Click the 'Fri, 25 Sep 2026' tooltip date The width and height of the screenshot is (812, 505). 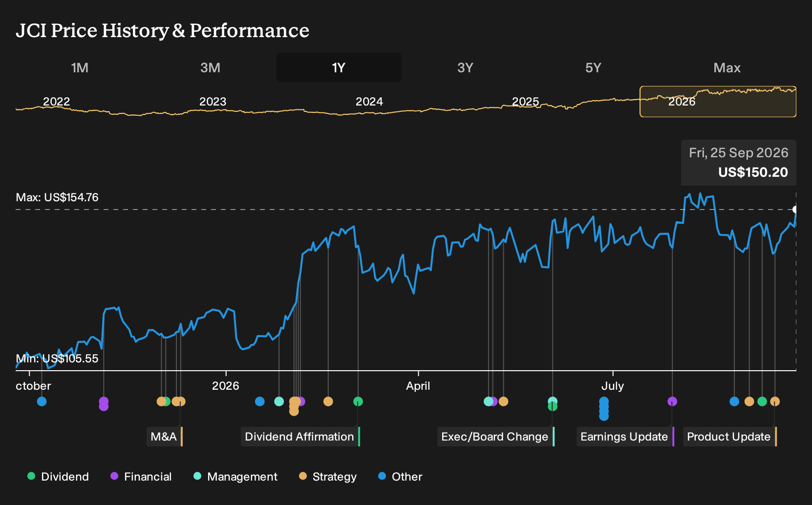tap(739, 153)
